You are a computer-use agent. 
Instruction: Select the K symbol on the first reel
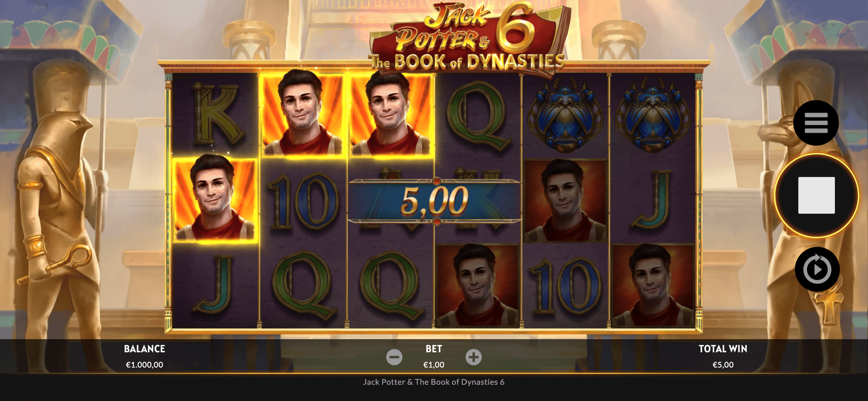(x=216, y=115)
